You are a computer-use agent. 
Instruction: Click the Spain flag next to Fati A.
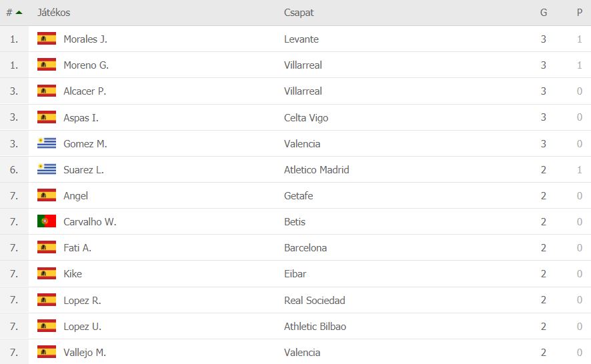click(47, 247)
